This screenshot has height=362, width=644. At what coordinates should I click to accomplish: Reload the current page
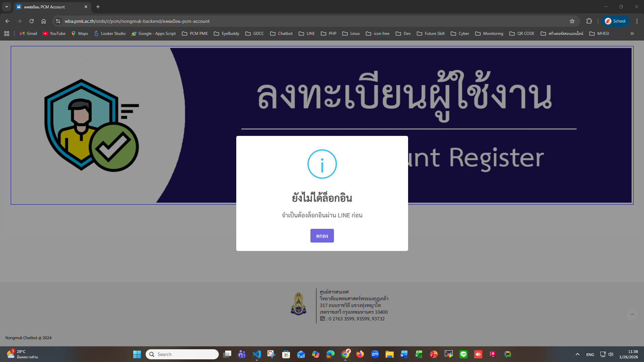click(32, 21)
